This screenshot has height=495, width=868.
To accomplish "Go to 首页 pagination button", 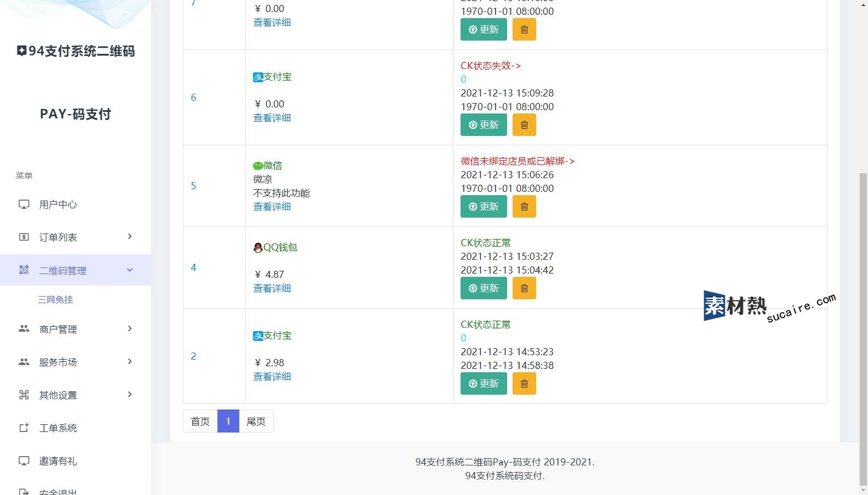I will coord(200,421).
